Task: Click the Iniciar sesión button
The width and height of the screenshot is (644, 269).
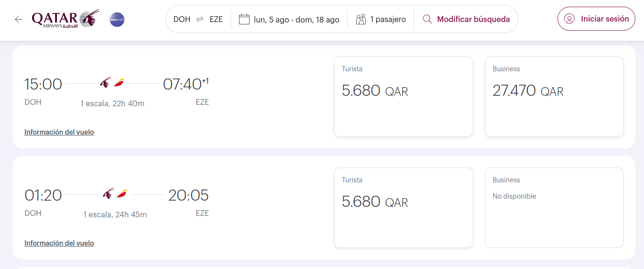Action: tap(596, 19)
